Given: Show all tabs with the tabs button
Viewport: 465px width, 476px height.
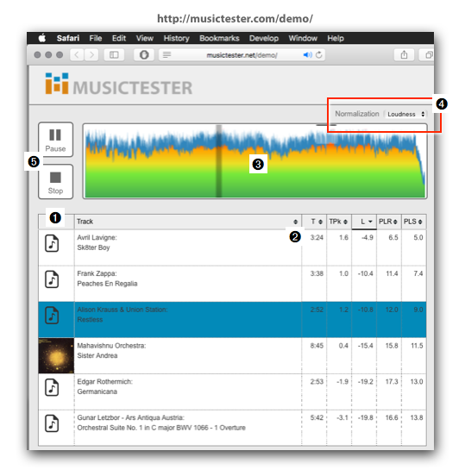Looking at the screenshot, I should coord(426,55).
